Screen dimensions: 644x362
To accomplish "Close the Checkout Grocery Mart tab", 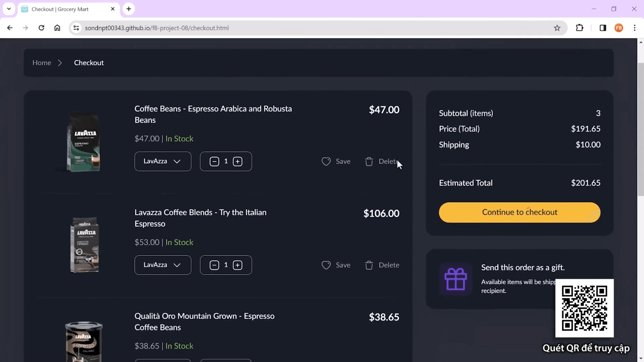I will pyautogui.click(x=113, y=9).
